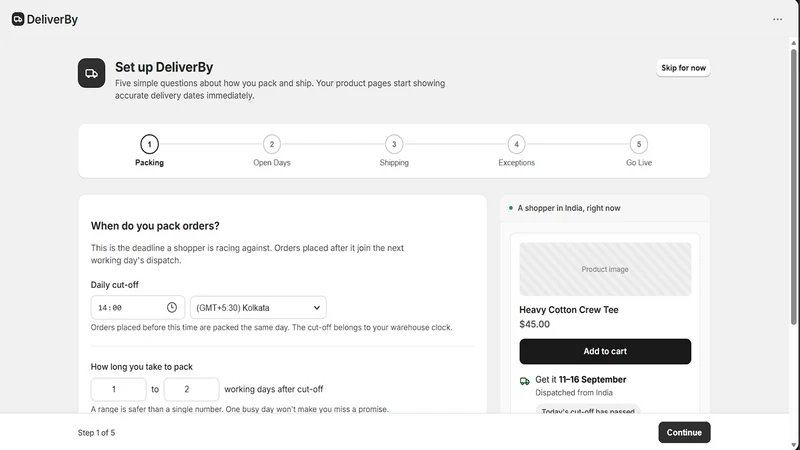Click Add to cart in preview
Screen dimensions: 800x450
[605, 351]
